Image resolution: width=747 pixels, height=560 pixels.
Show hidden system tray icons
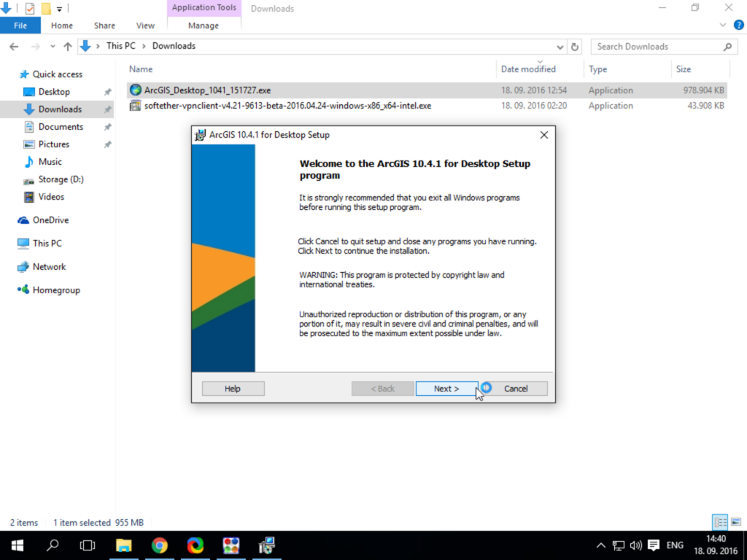(601, 545)
